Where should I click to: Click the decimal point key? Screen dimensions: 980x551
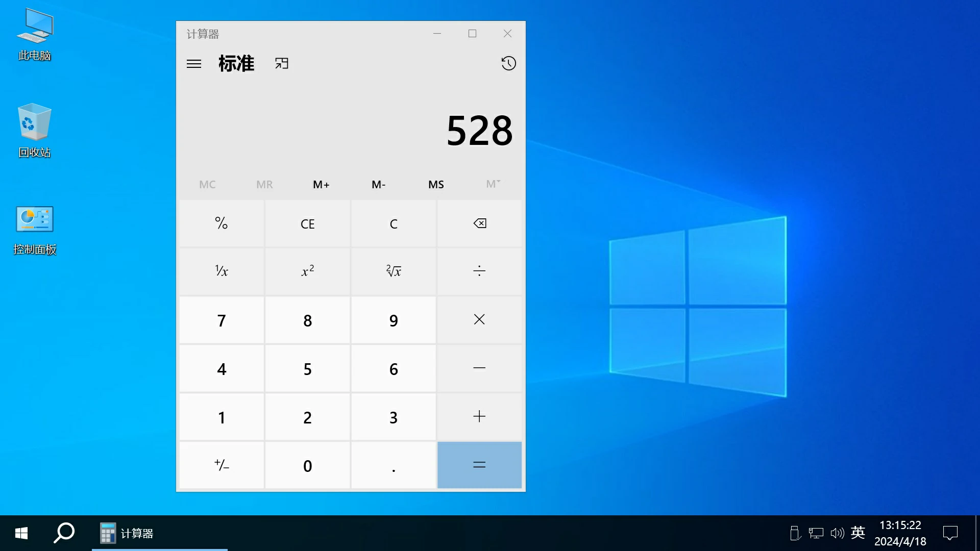point(394,465)
